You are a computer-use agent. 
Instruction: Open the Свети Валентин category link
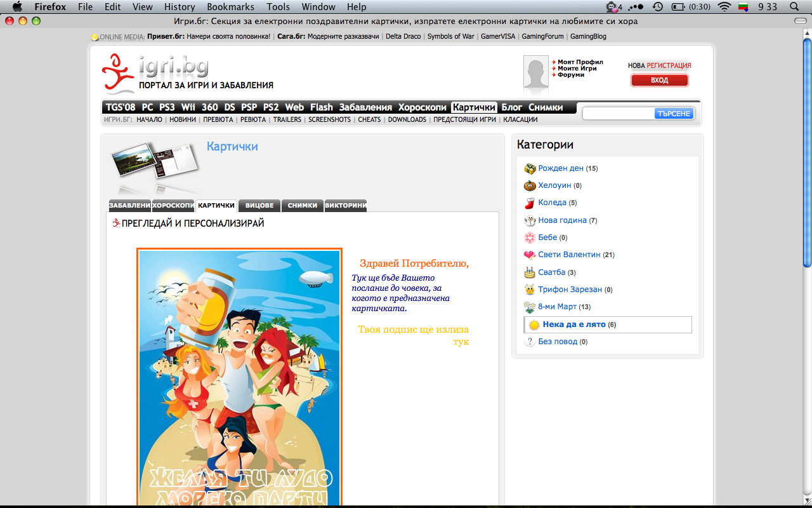[569, 255]
